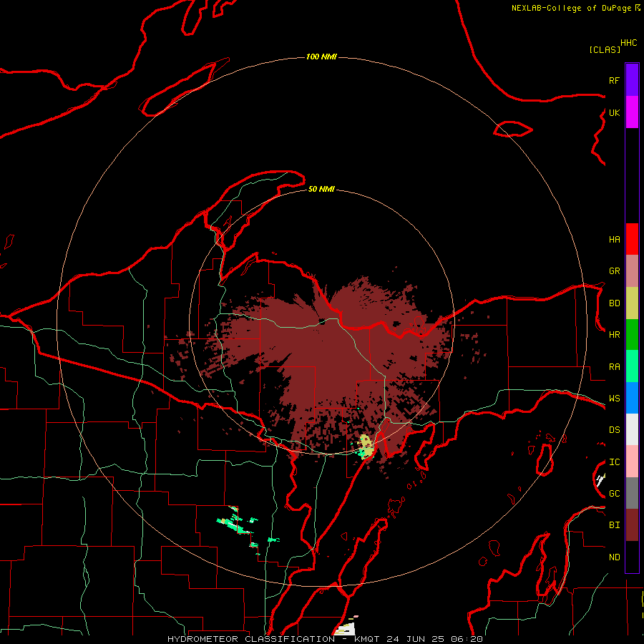Viewport: 644px width, 644px height.
Task: Click the HA red legend swatch
Action: tap(632, 239)
